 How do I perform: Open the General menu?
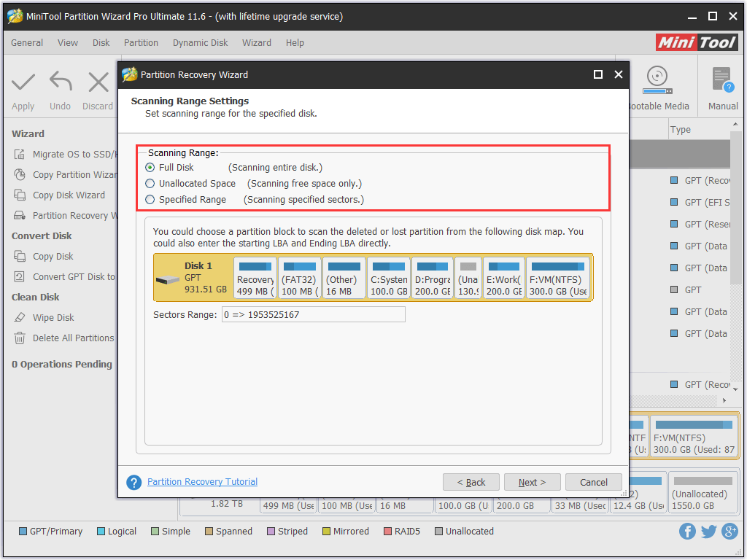tap(27, 43)
